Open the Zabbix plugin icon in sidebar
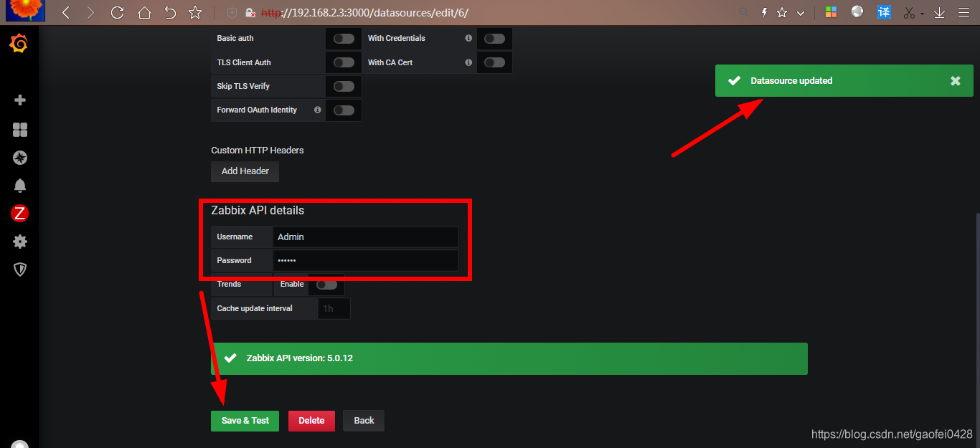The image size is (980, 448). click(x=20, y=213)
